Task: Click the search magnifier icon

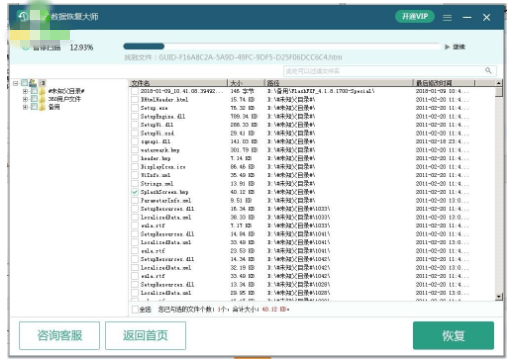Action: (488, 70)
